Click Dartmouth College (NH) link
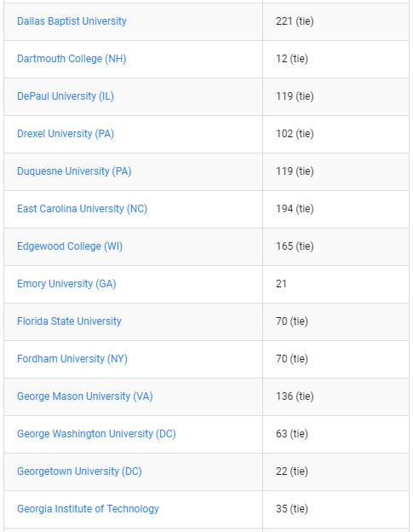This screenshot has height=532, width=413. 72,59
